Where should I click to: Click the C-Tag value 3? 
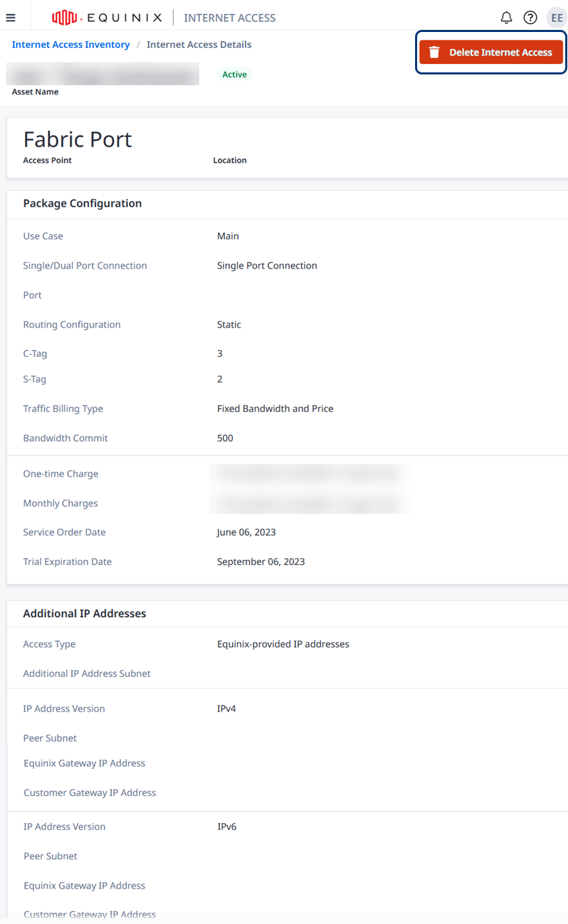[220, 353]
